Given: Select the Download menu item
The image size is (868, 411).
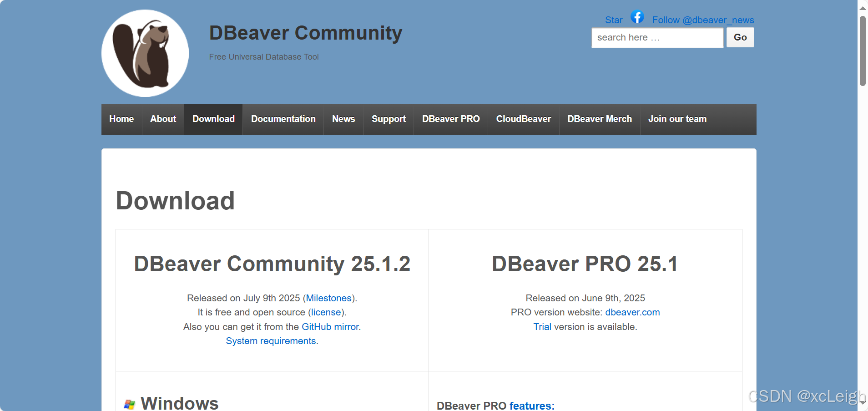Looking at the screenshot, I should [x=213, y=119].
